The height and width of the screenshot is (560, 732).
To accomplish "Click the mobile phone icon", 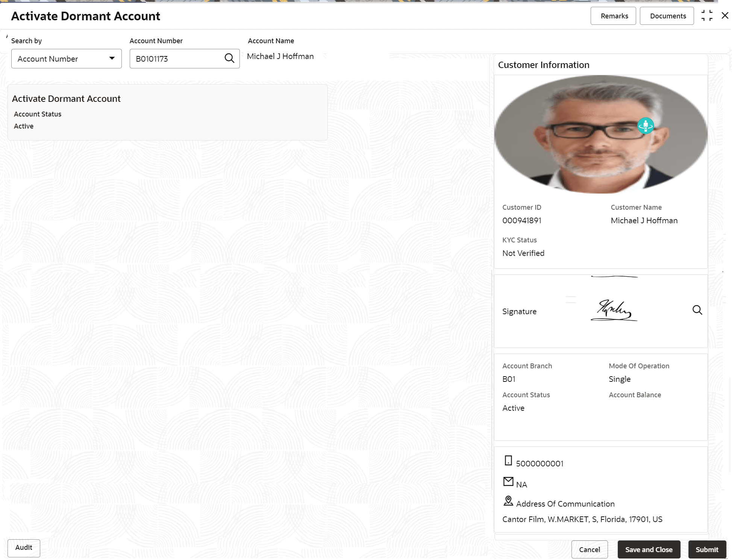I will tap(508, 460).
